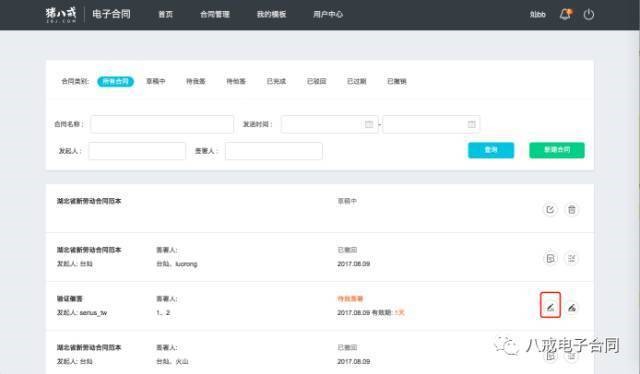Click the power logout icon
Image resolution: width=640 pixels, height=374 pixels.
coord(589,15)
